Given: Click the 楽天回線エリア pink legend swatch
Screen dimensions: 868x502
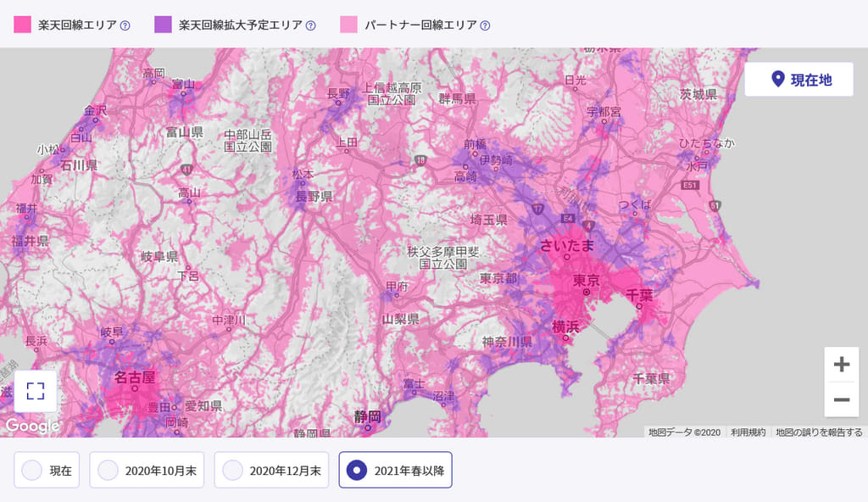Looking at the screenshot, I should 22,25.
